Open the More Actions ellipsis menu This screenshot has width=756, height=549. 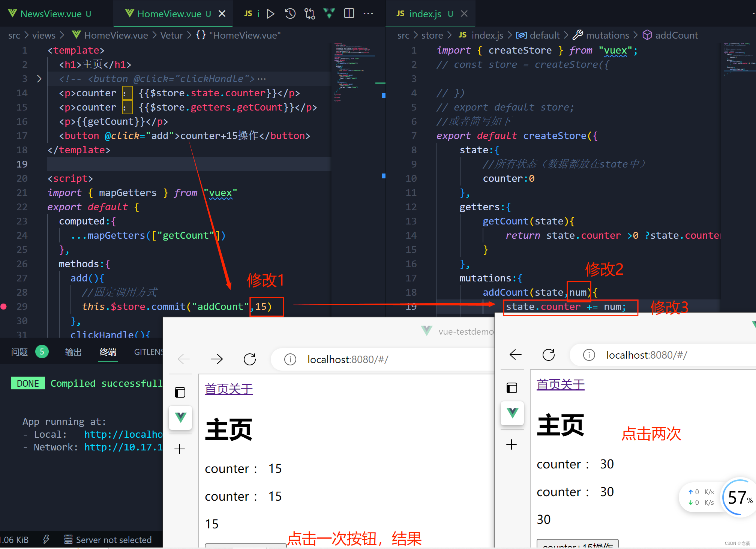tap(368, 13)
